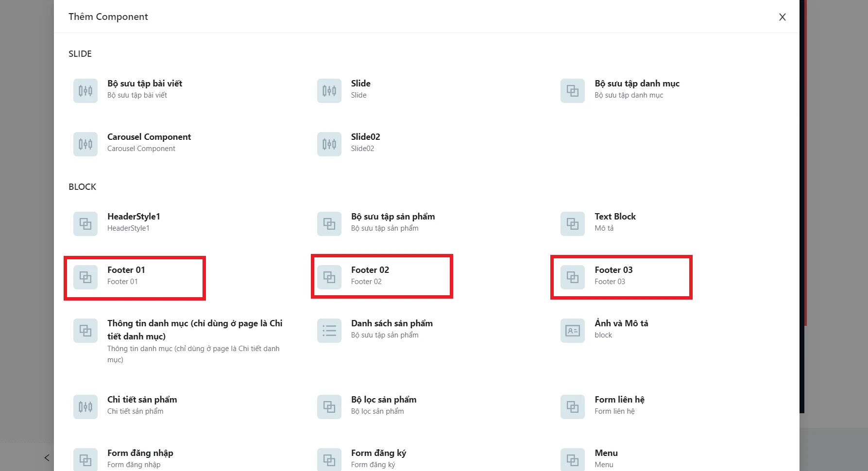Pick the Bộ sưu tập sản phẩm block
This screenshot has height=471, width=868.
(x=392, y=221)
